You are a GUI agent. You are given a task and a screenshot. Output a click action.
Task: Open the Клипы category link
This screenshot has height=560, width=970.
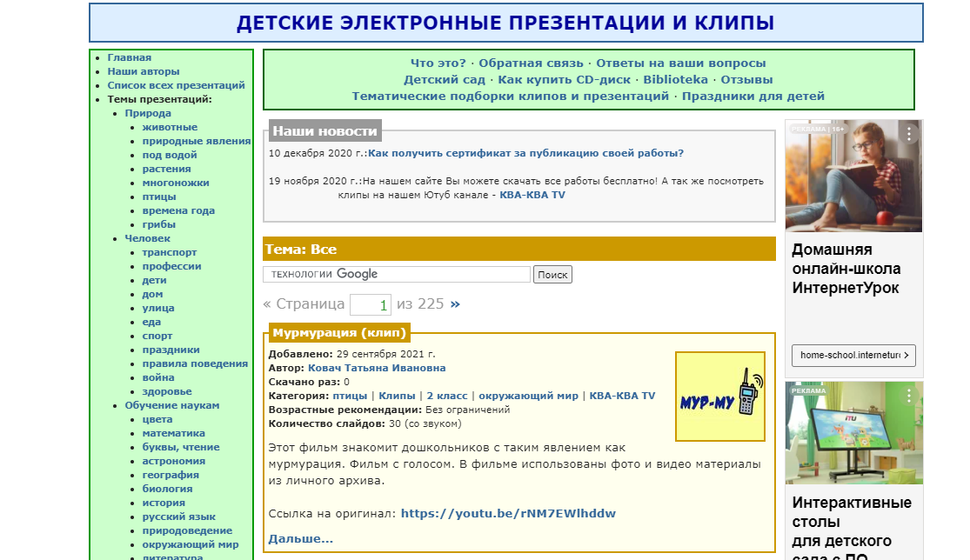click(397, 397)
